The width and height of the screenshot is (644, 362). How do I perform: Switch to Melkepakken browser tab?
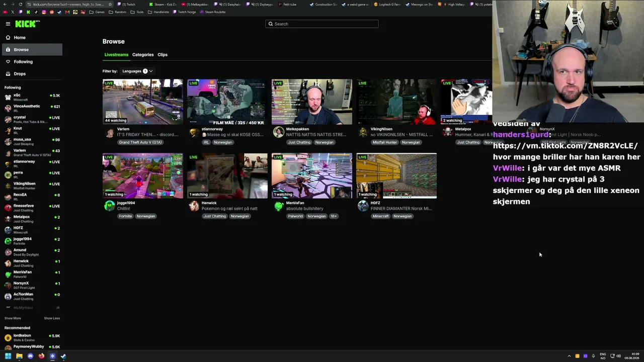coord(195,5)
